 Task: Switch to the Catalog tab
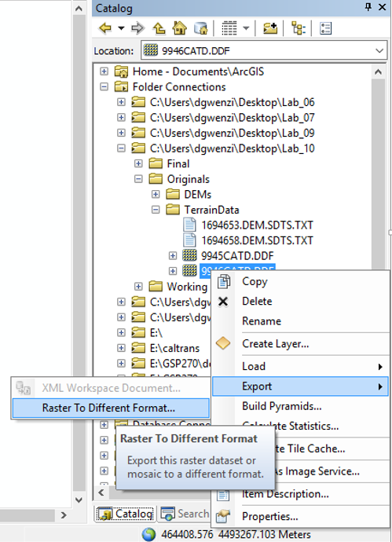pos(125,514)
